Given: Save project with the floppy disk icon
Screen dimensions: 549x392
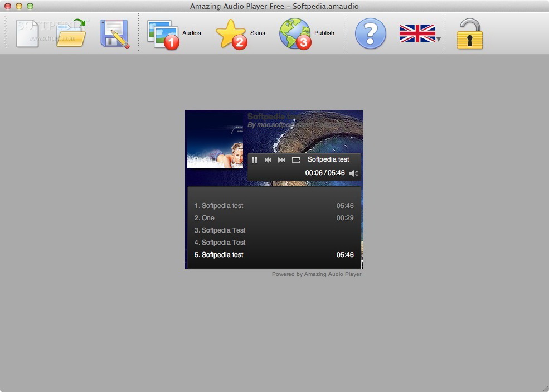Looking at the screenshot, I should pos(115,33).
